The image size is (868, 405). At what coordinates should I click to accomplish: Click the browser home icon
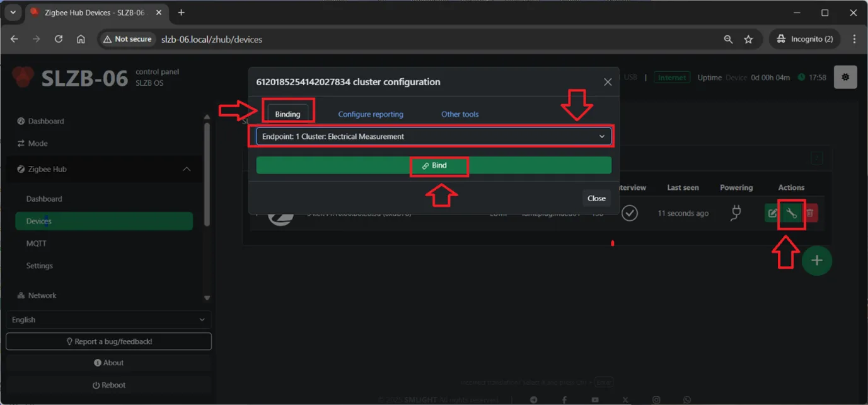(81, 39)
